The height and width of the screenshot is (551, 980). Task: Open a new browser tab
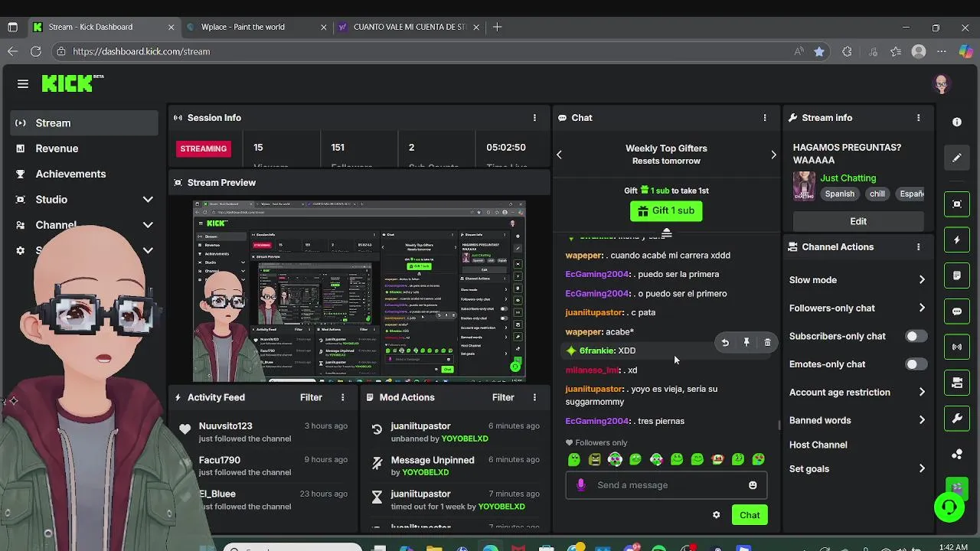point(498,27)
